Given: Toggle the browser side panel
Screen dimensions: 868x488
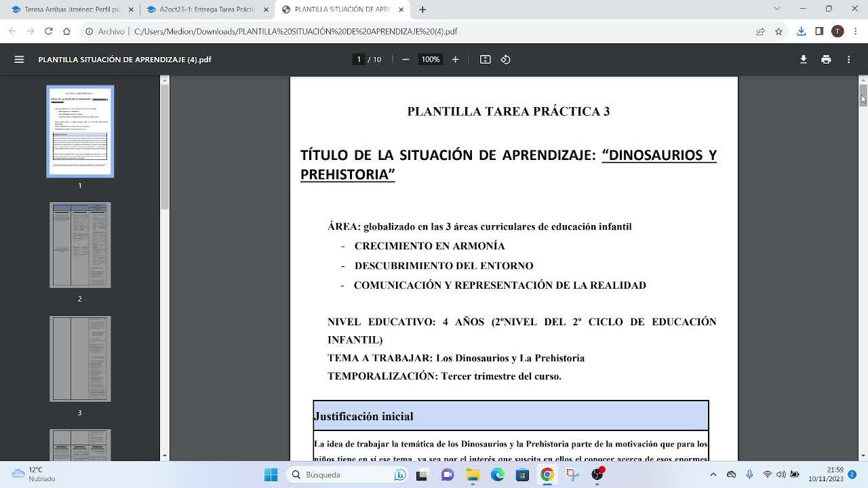Looking at the screenshot, I should pos(819,31).
